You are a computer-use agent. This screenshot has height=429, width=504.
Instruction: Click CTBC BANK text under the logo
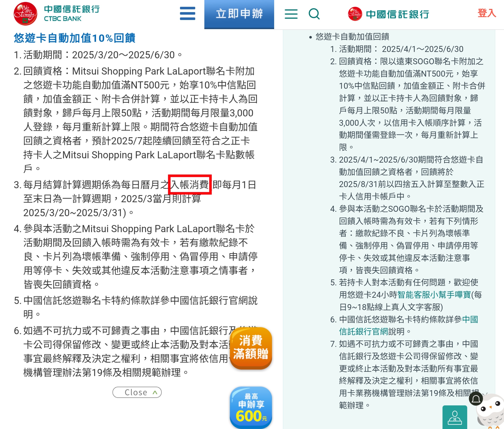63,19
